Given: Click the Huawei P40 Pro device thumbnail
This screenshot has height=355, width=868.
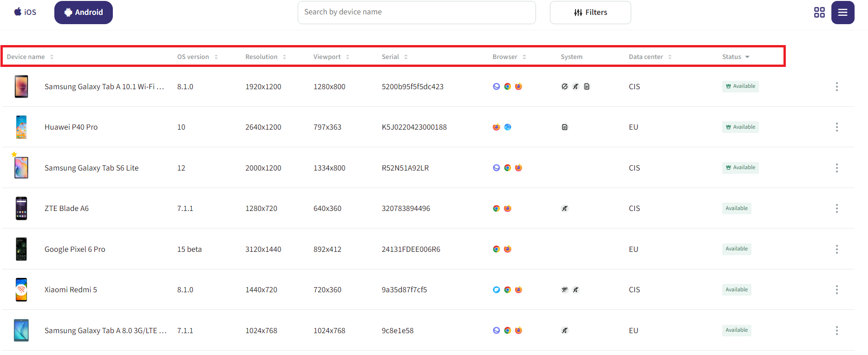Looking at the screenshot, I should click(x=21, y=127).
